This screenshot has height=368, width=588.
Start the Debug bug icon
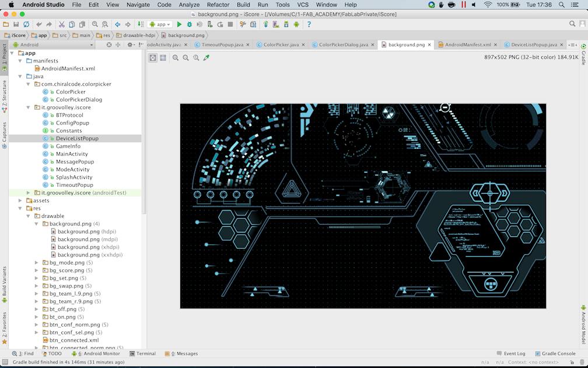click(x=190, y=25)
